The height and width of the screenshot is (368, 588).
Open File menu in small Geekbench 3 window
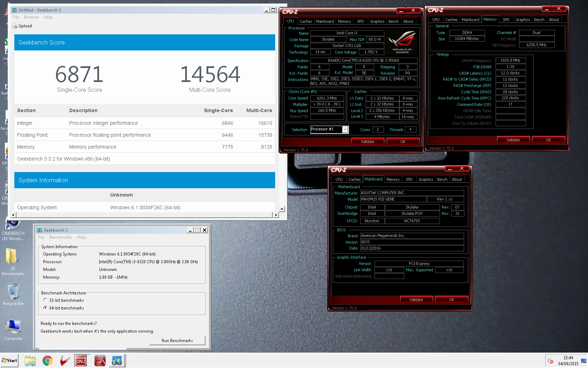pyautogui.click(x=41, y=237)
